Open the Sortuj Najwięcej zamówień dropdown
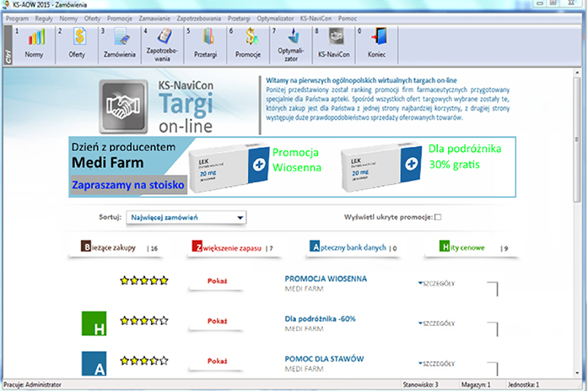The height and width of the screenshot is (391, 588). (x=186, y=217)
